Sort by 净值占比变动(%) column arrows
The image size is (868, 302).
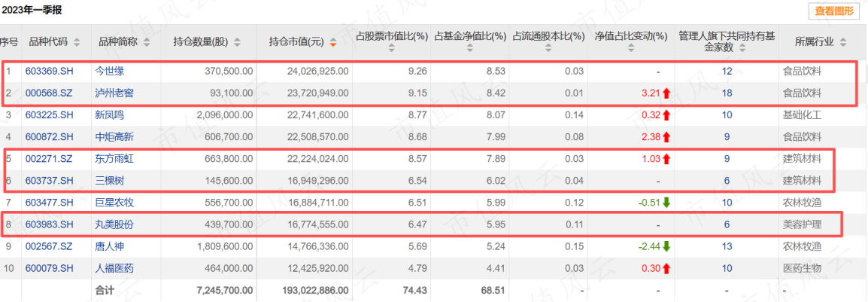click(630, 48)
